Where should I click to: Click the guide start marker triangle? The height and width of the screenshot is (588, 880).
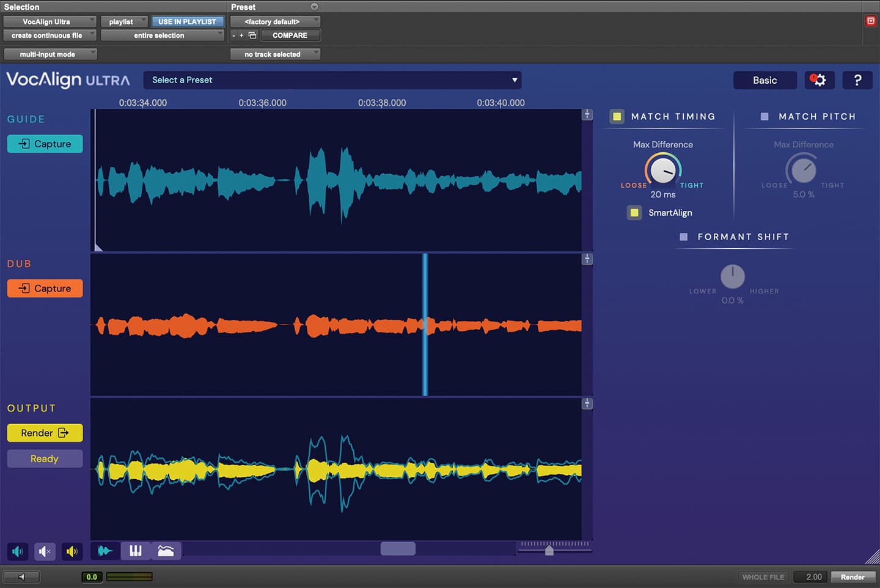point(98,247)
